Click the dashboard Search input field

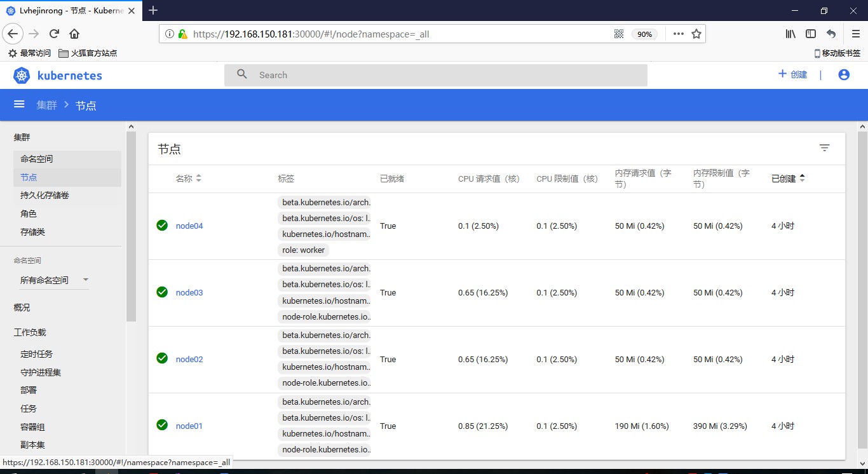click(x=436, y=75)
